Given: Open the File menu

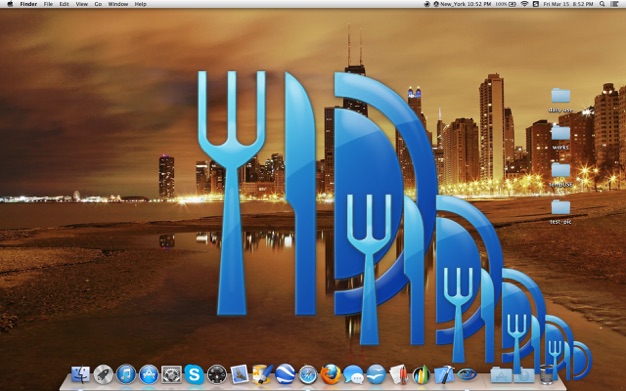Looking at the screenshot, I should (x=48, y=4).
